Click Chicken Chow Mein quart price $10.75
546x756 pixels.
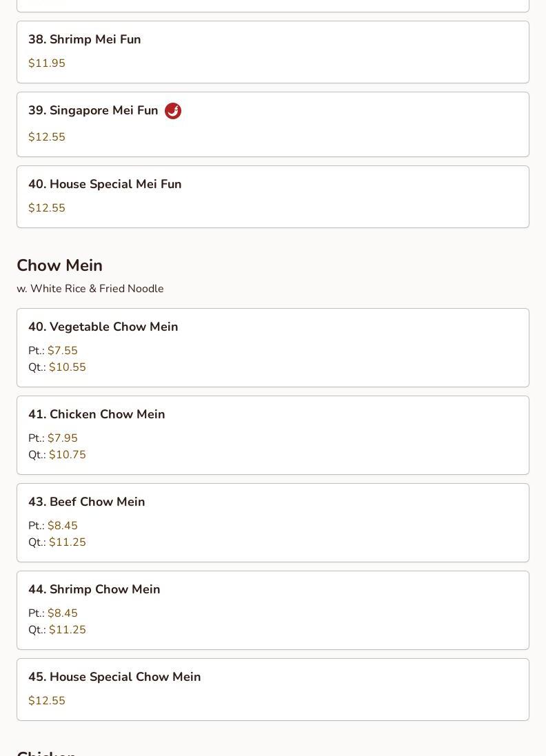[68, 455]
